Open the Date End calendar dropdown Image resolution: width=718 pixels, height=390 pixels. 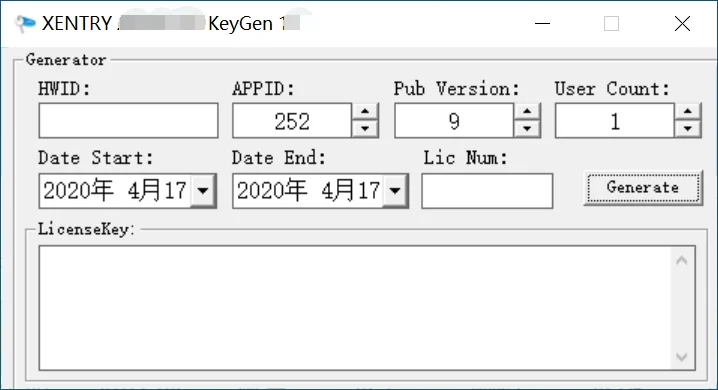click(x=395, y=190)
